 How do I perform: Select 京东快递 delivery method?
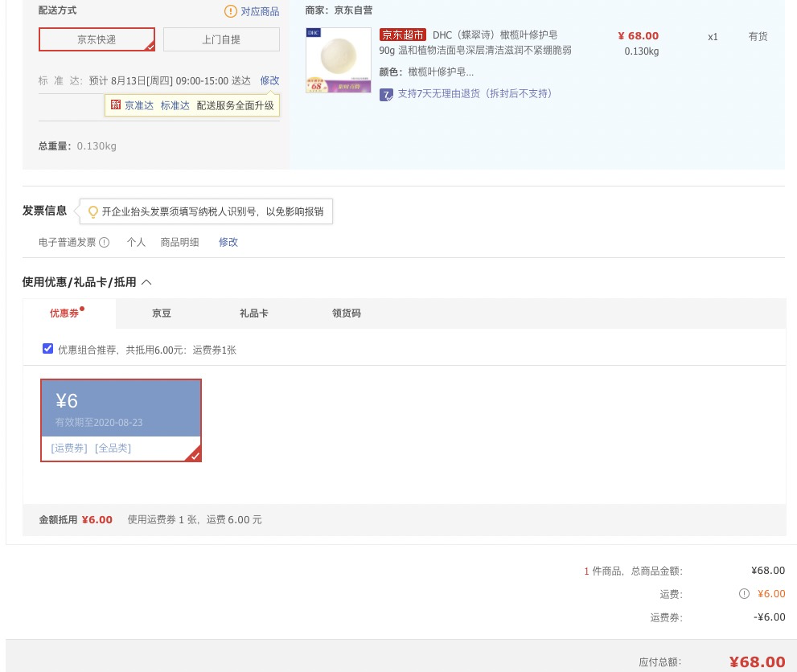(x=97, y=39)
